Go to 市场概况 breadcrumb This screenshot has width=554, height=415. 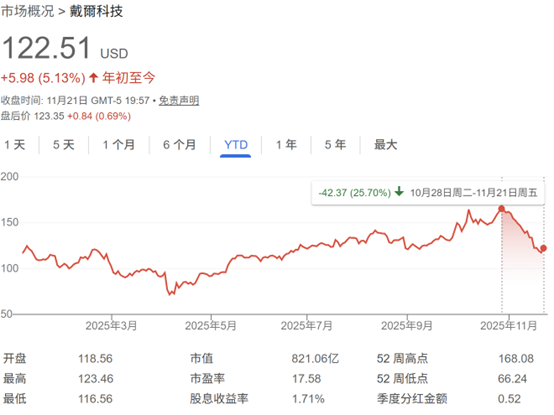28,11
